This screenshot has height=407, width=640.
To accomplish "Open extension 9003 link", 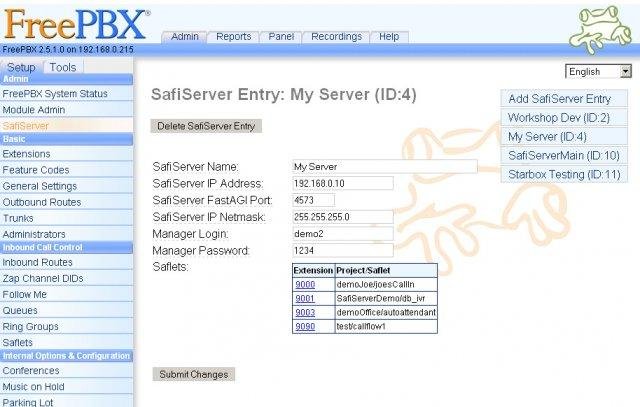I will click(305, 312).
